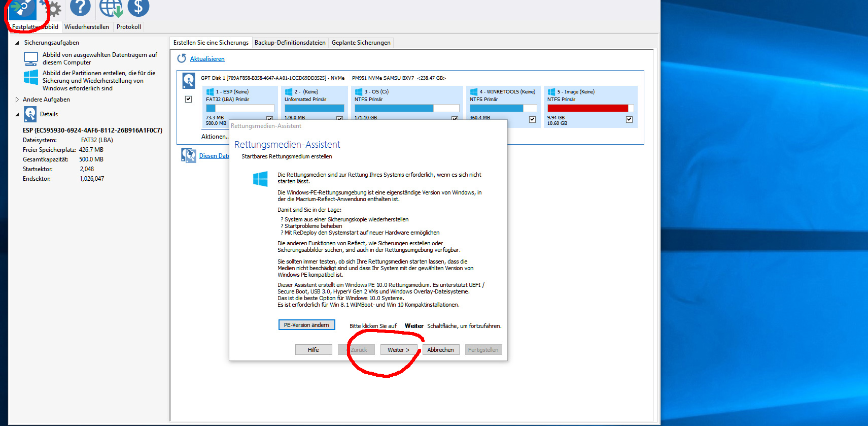Viewport: 868px width, 426px height.
Task: Click the Aktualisieren link
Action: (207, 59)
